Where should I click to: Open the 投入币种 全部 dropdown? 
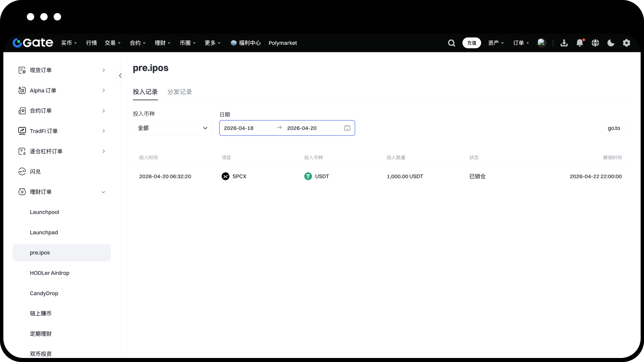click(x=173, y=128)
